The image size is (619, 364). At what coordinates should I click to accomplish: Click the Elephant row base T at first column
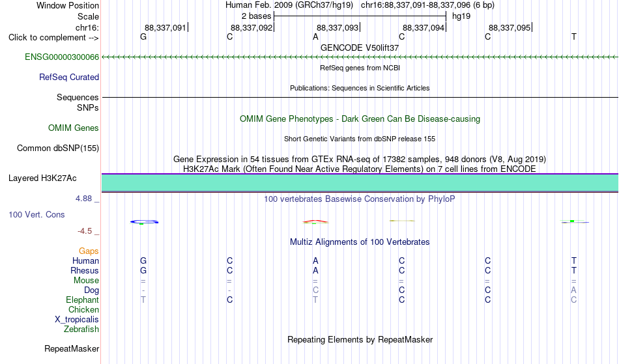coord(143,300)
